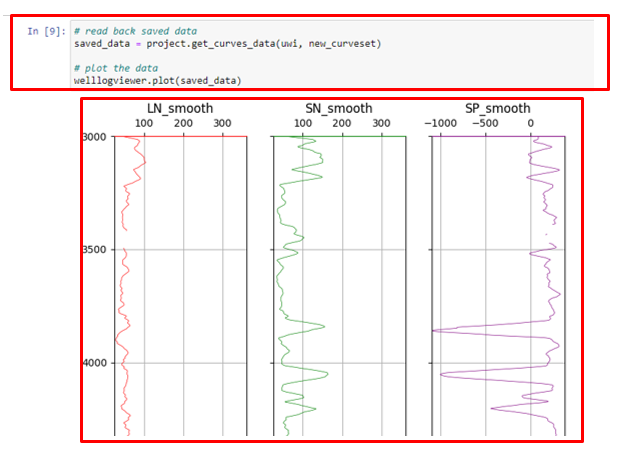This screenshot has height=453, width=619.
Task: Click the 4000 depth axis label
Action: [95, 363]
